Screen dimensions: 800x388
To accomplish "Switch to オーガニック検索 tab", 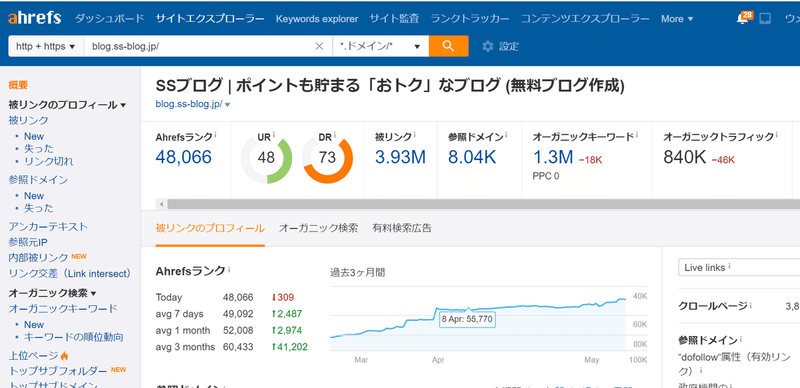I will tap(318, 228).
